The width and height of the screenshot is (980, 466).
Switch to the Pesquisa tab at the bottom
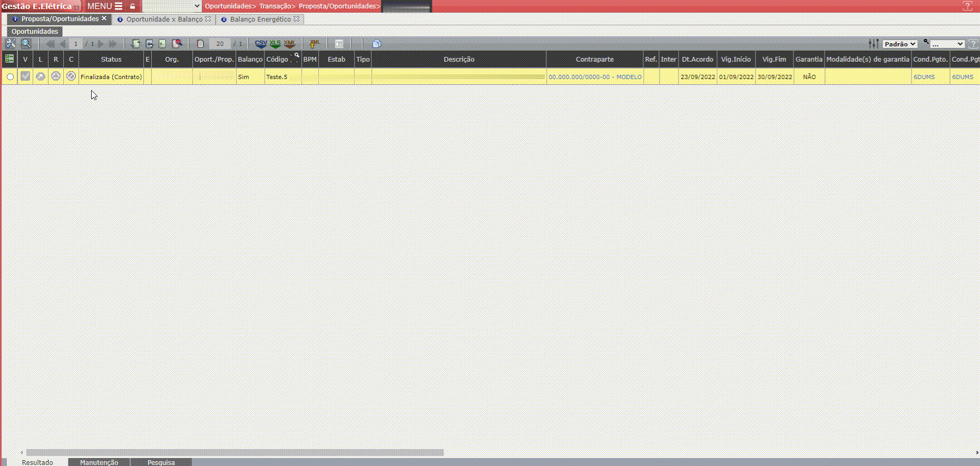click(x=161, y=462)
